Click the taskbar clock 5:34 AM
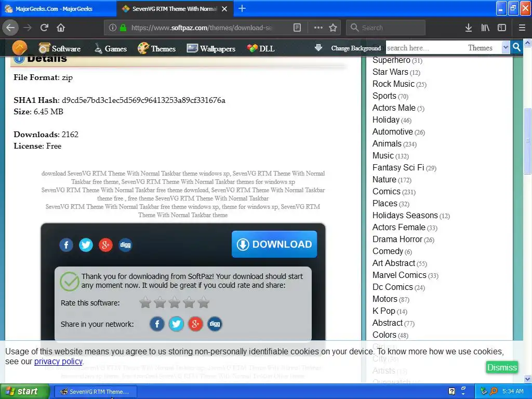The height and width of the screenshot is (399, 532). [x=513, y=392]
